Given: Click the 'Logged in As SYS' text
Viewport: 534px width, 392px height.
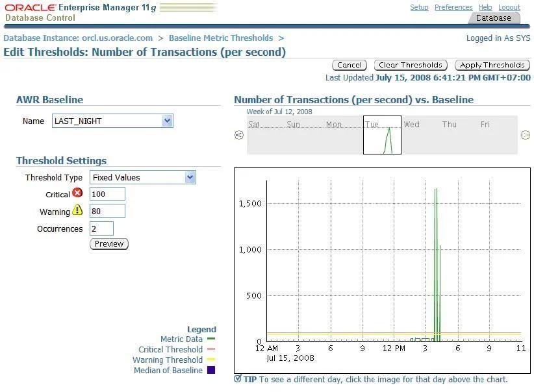Looking at the screenshot, I should 498,38.
